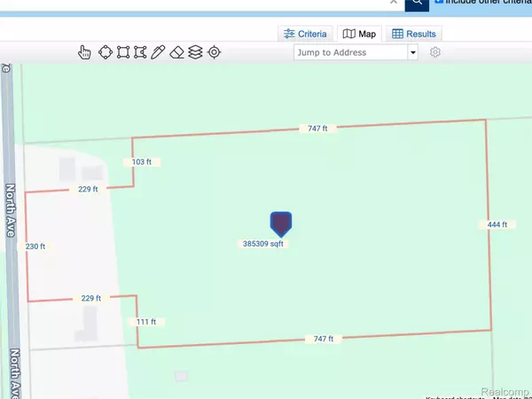Open the map layers icon

pyautogui.click(x=195, y=52)
